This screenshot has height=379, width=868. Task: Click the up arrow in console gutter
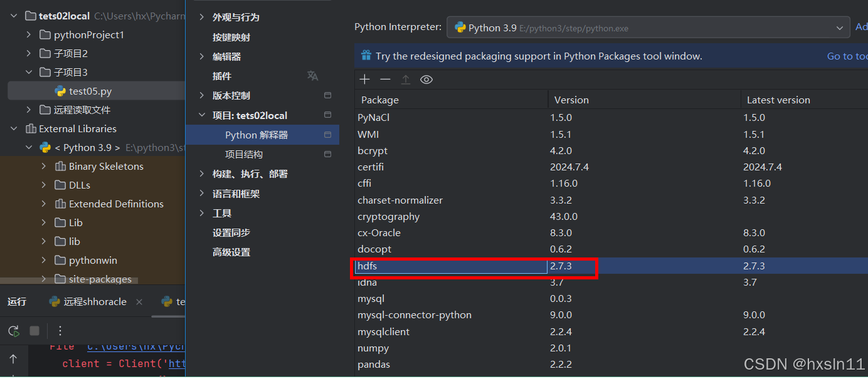14,360
